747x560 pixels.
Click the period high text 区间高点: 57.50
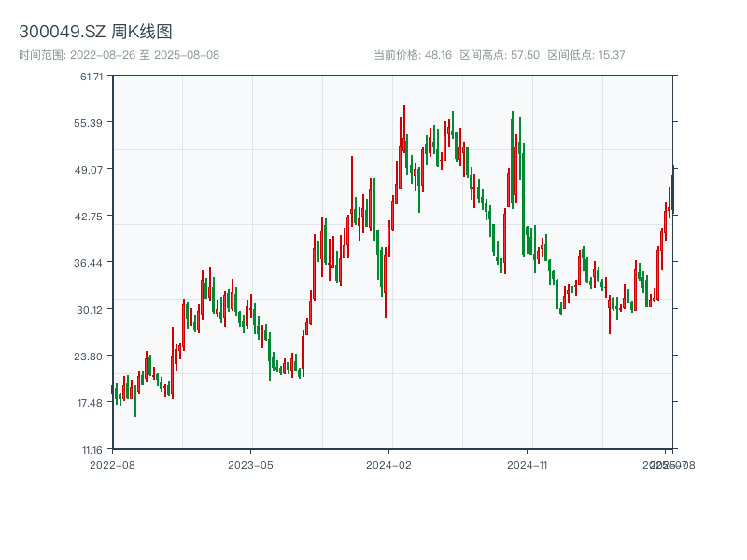click(500, 55)
